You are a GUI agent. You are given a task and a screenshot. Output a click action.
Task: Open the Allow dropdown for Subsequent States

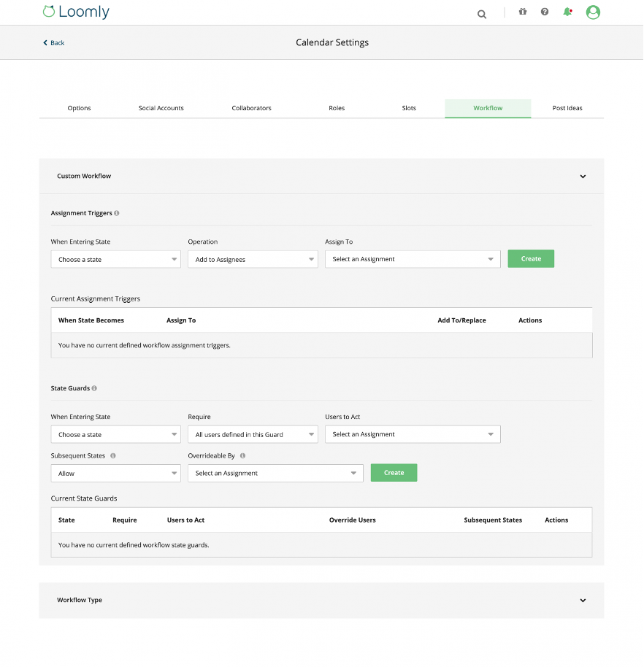point(115,473)
